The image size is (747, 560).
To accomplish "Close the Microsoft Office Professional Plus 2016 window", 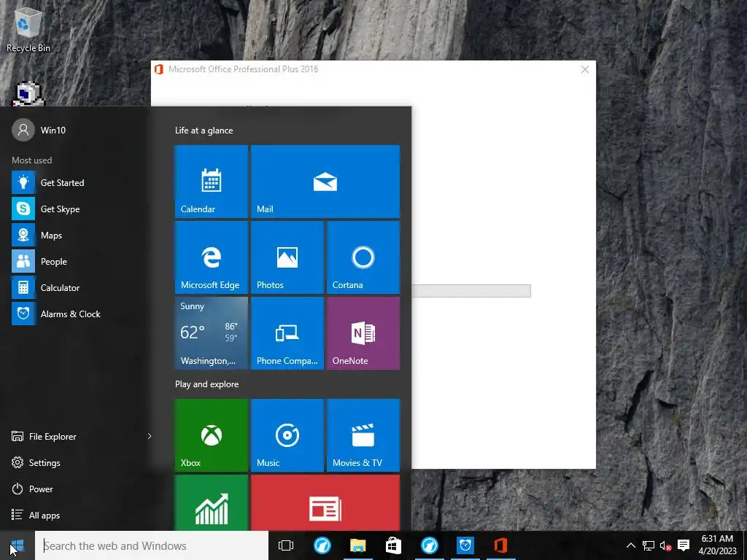I will tap(585, 69).
